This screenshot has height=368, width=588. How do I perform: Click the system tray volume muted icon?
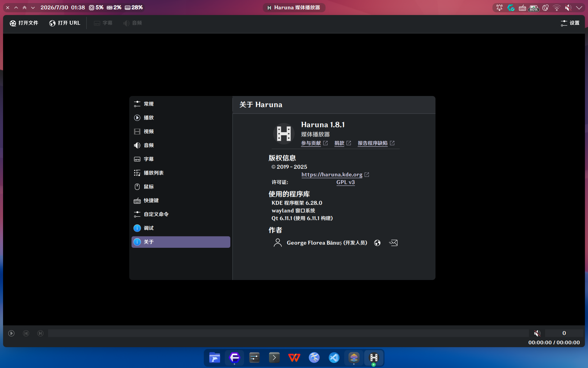tap(568, 8)
